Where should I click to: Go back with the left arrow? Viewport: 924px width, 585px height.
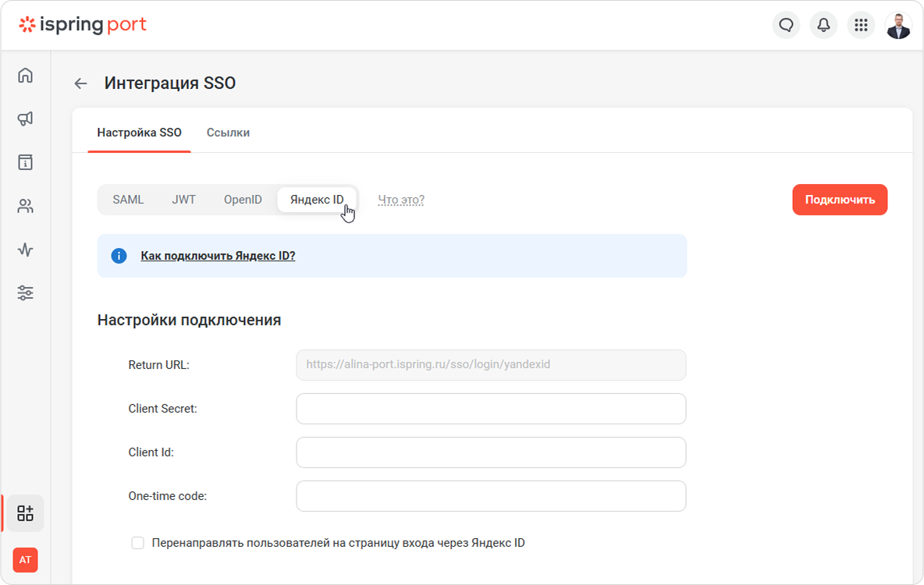pos(80,83)
